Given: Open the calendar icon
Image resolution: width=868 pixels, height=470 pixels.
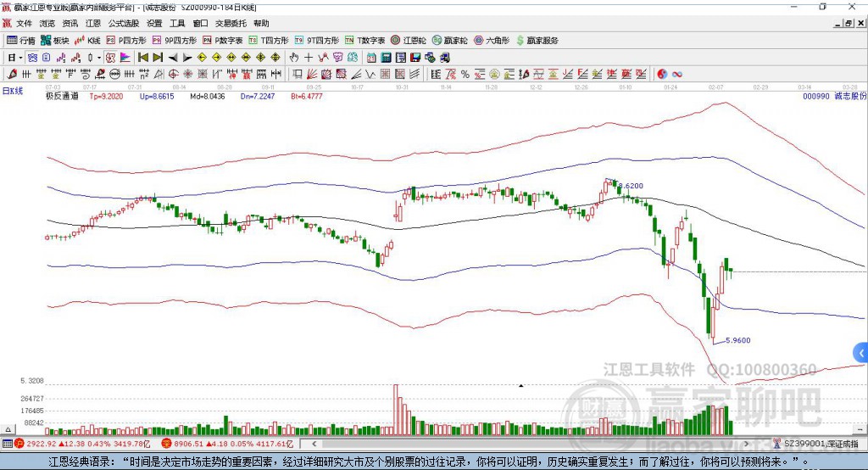Looking at the screenshot, I should (371, 58).
